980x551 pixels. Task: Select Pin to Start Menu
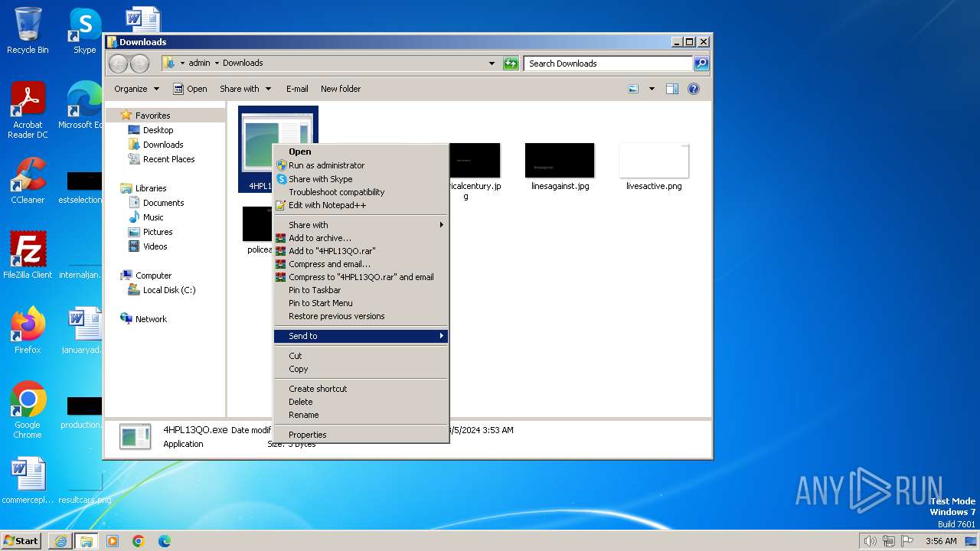click(361, 303)
